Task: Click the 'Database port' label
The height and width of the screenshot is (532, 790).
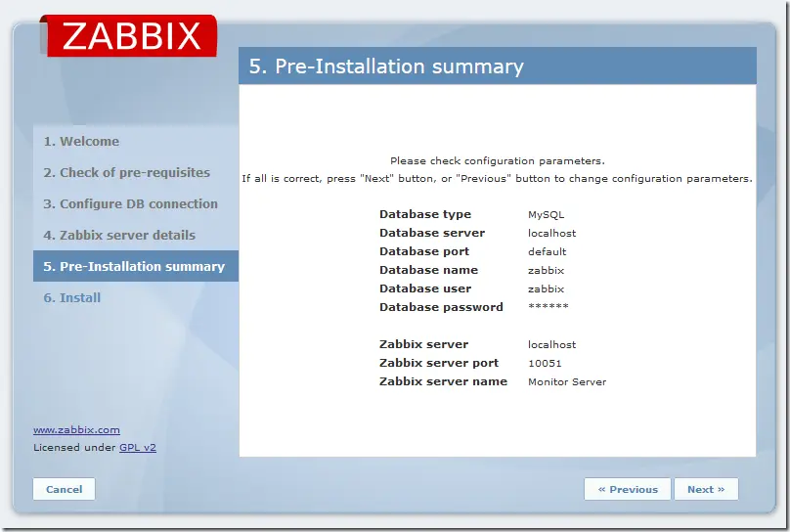Action: [x=424, y=251]
